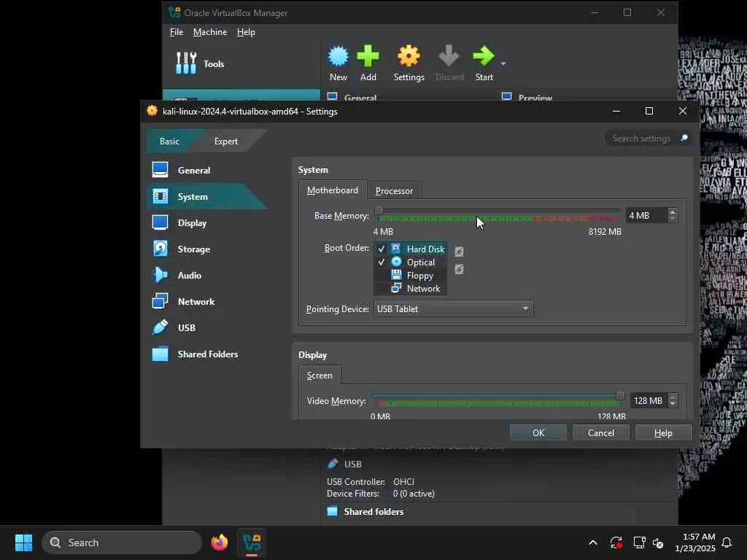Click the network tray icon
Viewport: 747px width, 560px height.
pos(639,542)
